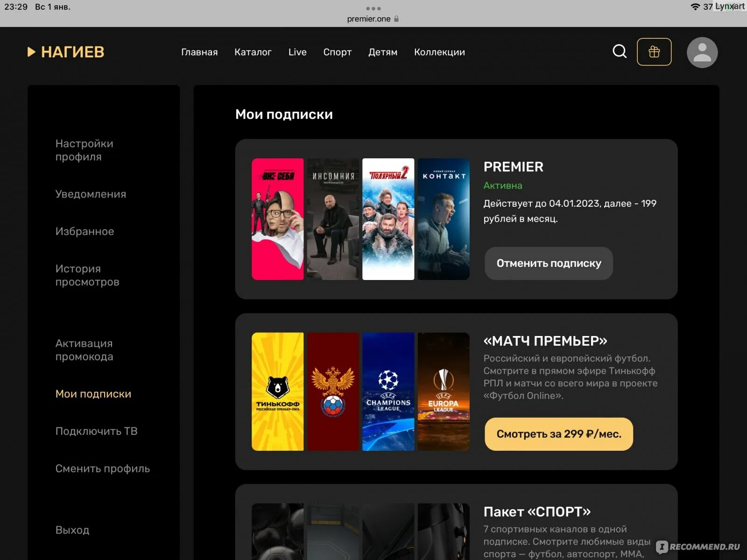The image size is (747, 560).
Task: Click the «МАТЧ ПРЕМЬЕР» subscription title
Action: tap(545, 341)
